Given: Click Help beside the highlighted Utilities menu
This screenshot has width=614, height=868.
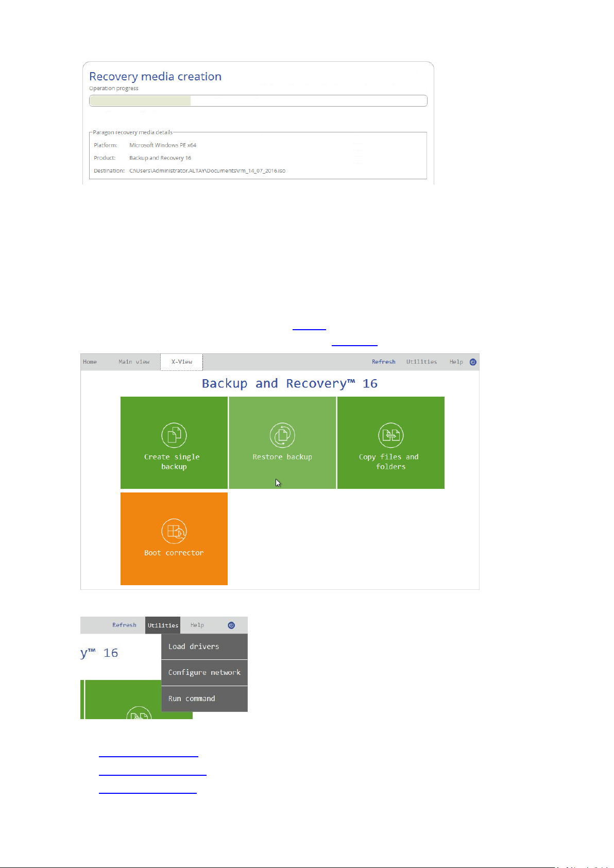Looking at the screenshot, I should pos(197,625).
